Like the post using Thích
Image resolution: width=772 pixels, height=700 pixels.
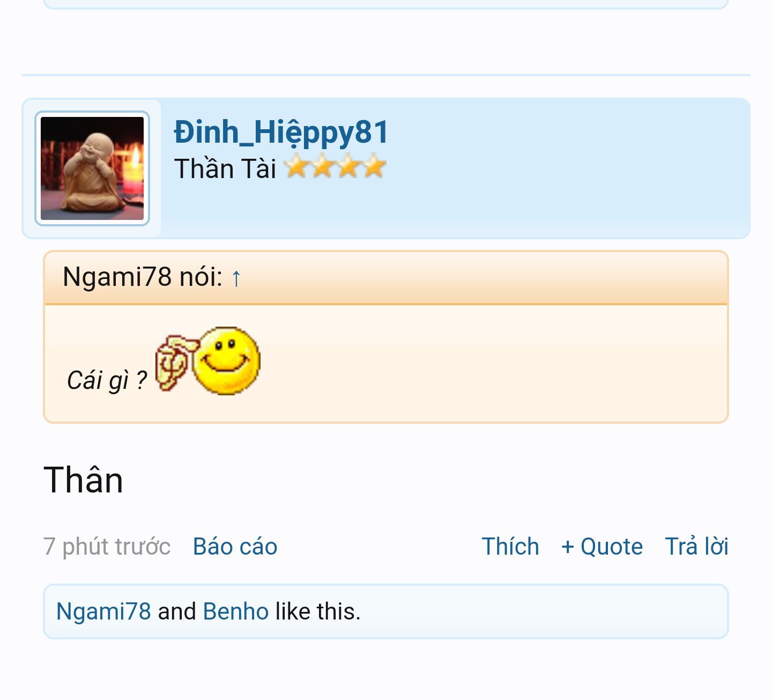coord(510,547)
